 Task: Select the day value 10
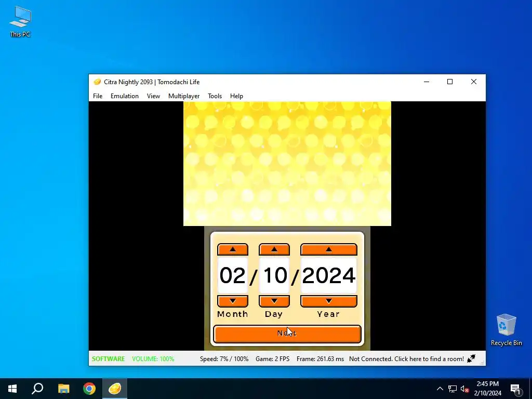coord(274,275)
